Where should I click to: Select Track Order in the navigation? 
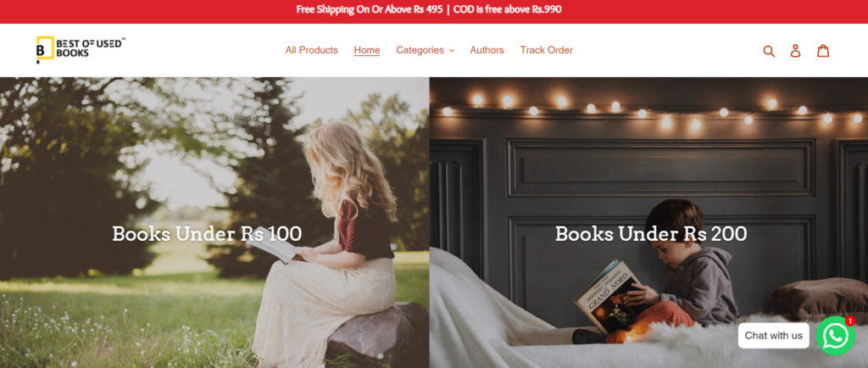[x=547, y=50]
